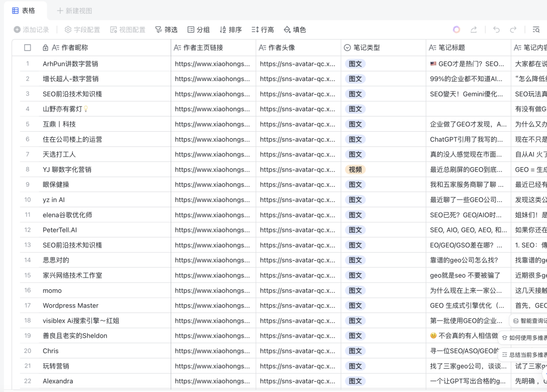Click the undo arrow icon
Screen dimensions: 547x392
click(496, 30)
